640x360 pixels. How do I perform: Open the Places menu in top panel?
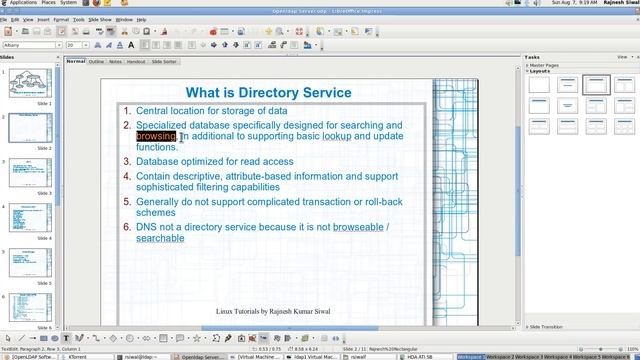[x=48, y=2]
